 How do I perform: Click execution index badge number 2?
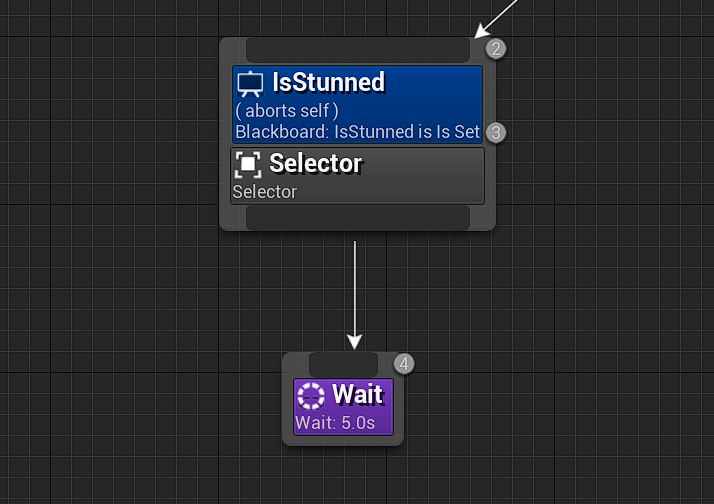click(x=495, y=49)
